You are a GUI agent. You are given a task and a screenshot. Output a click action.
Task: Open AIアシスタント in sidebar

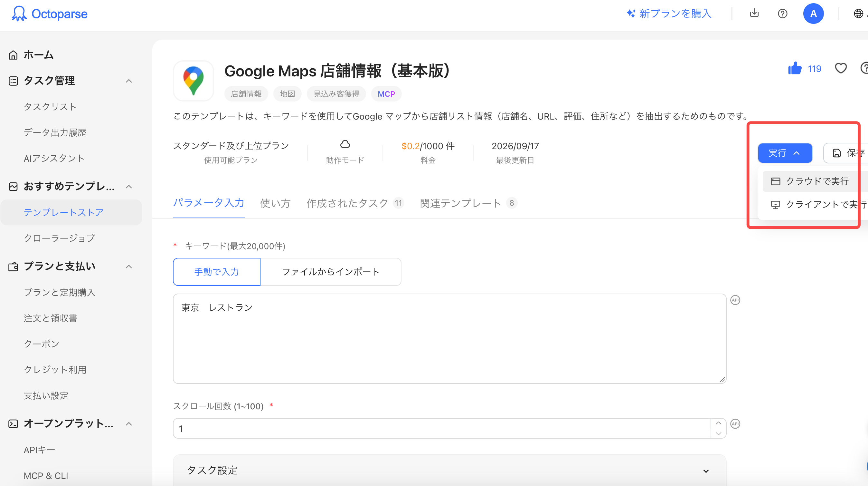pyautogui.click(x=54, y=159)
